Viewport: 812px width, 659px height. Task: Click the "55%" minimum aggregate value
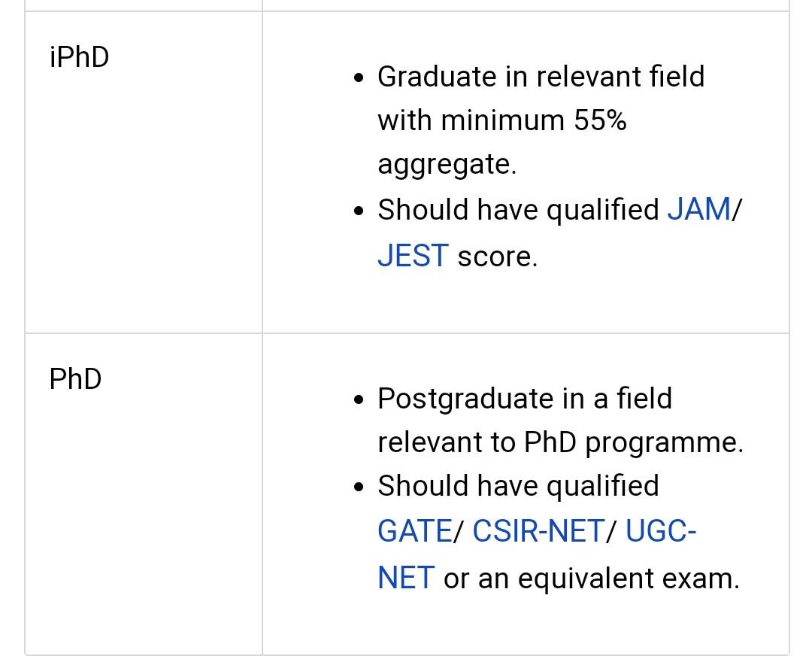pos(600,120)
